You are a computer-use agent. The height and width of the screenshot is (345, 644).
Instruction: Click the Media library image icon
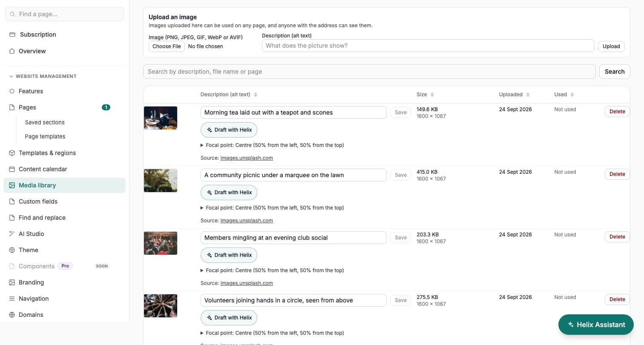[12, 185]
